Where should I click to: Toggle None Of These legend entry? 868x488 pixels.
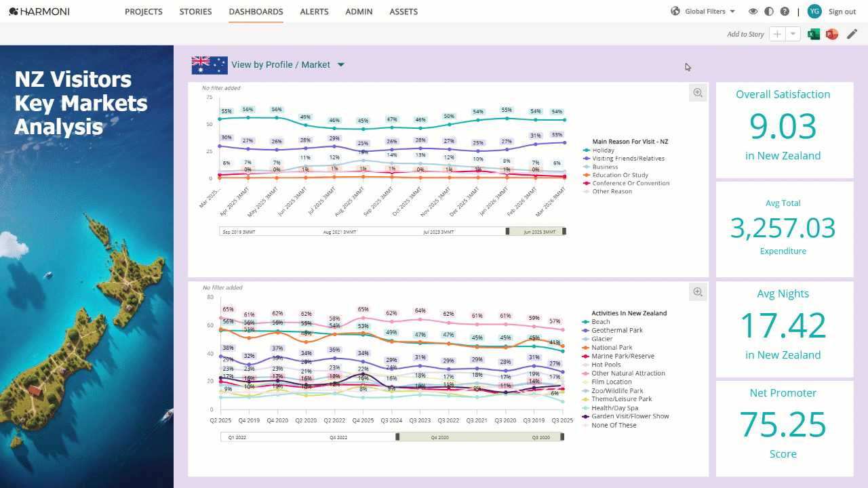(x=609, y=425)
